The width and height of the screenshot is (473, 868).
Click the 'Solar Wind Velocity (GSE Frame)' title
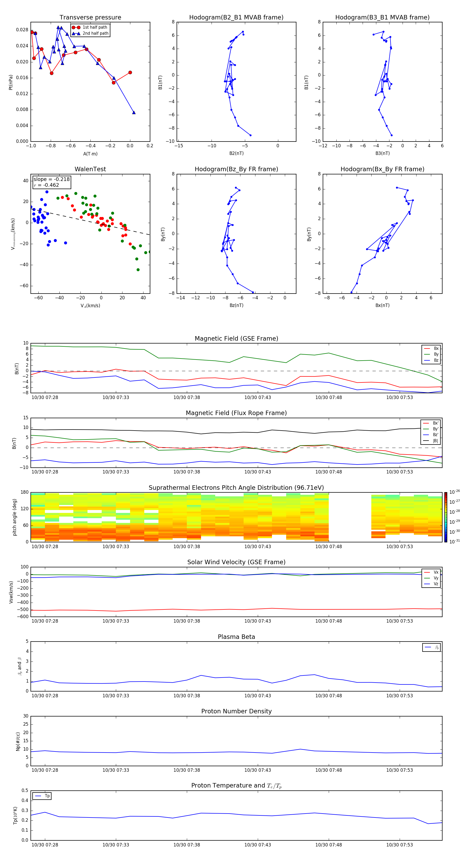236,562
